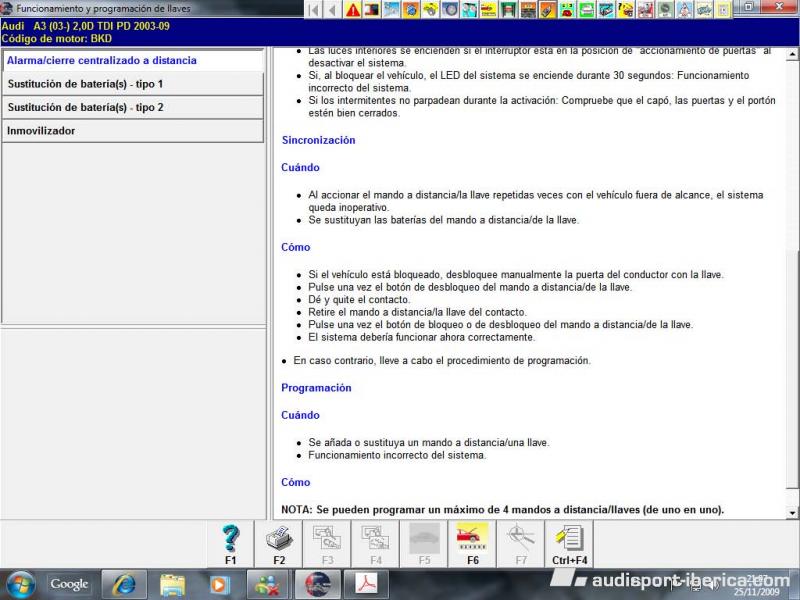The height and width of the screenshot is (600, 800).
Task: Click 'Funcionamiento incorrecto del sistema' bullet under Programación
Action: [x=397, y=455]
